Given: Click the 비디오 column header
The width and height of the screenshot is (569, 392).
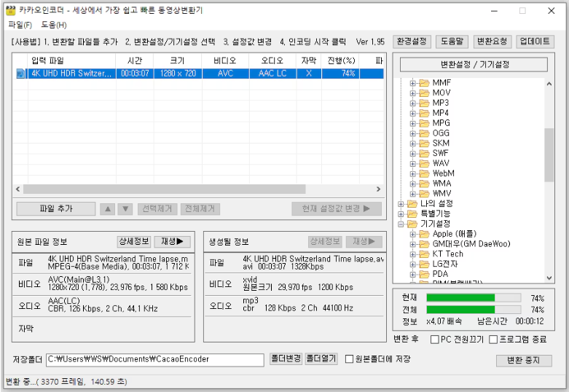Looking at the screenshot, I should click(225, 60).
